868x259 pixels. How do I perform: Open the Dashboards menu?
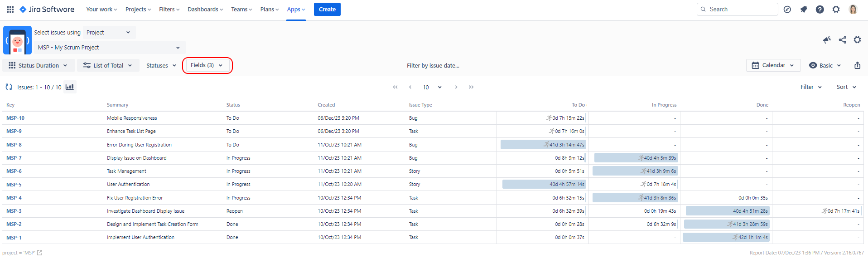tap(205, 9)
